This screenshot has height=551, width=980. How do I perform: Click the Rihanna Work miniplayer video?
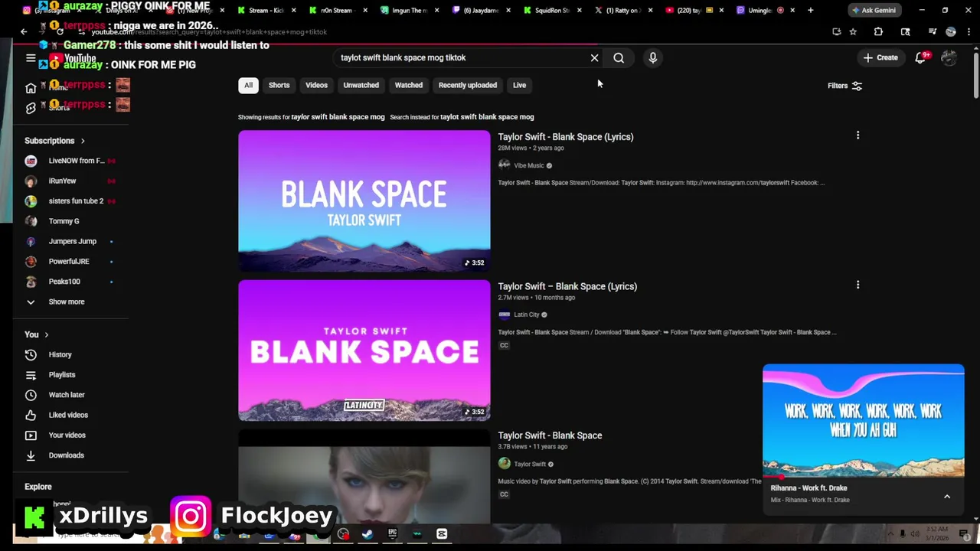coord(864,421)
